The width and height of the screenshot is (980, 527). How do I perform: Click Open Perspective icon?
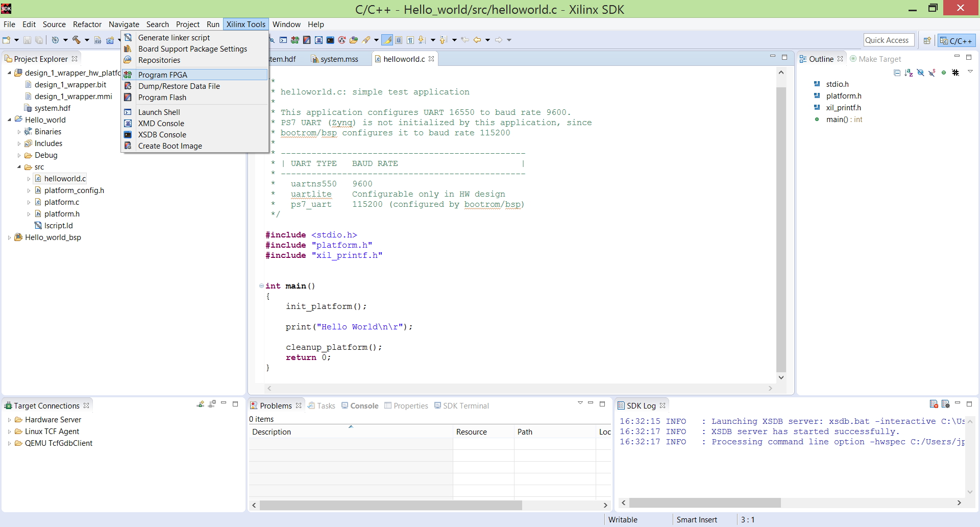[x=927, y=40]
